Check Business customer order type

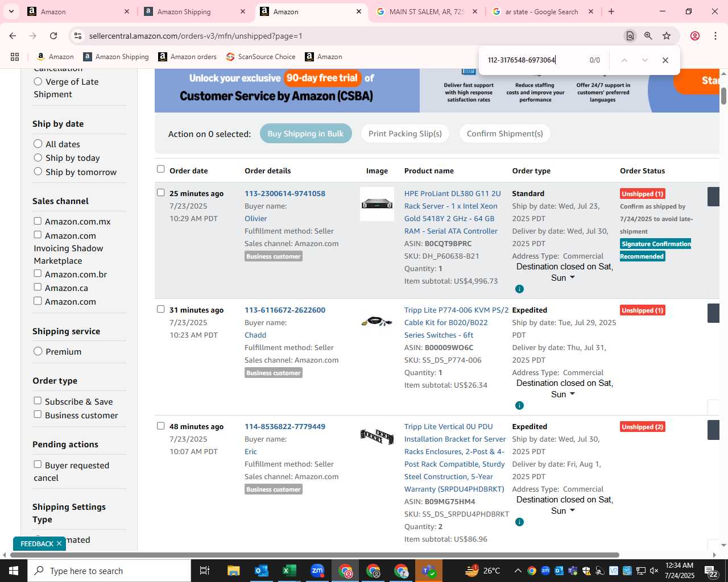tap(38, 414)
